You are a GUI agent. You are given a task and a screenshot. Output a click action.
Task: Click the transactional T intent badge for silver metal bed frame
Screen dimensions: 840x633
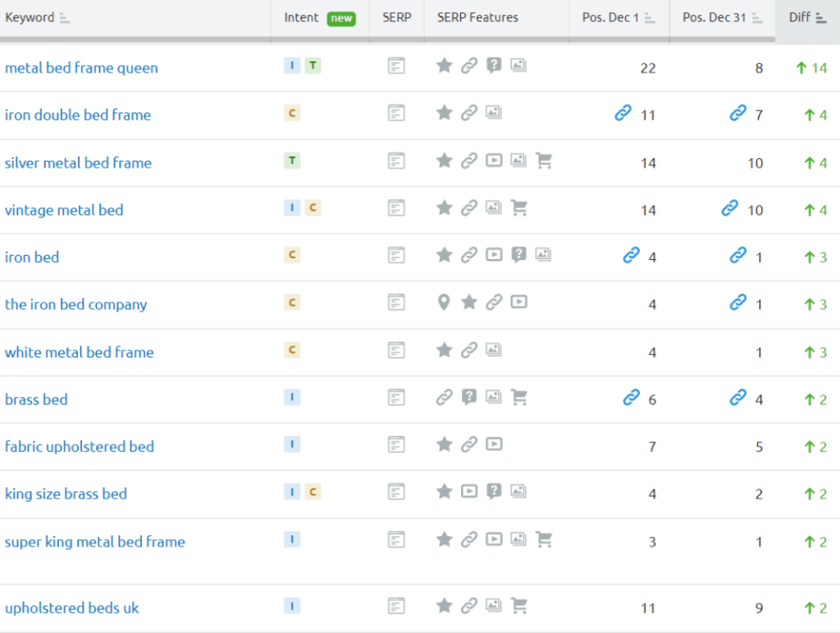point(293,162)
